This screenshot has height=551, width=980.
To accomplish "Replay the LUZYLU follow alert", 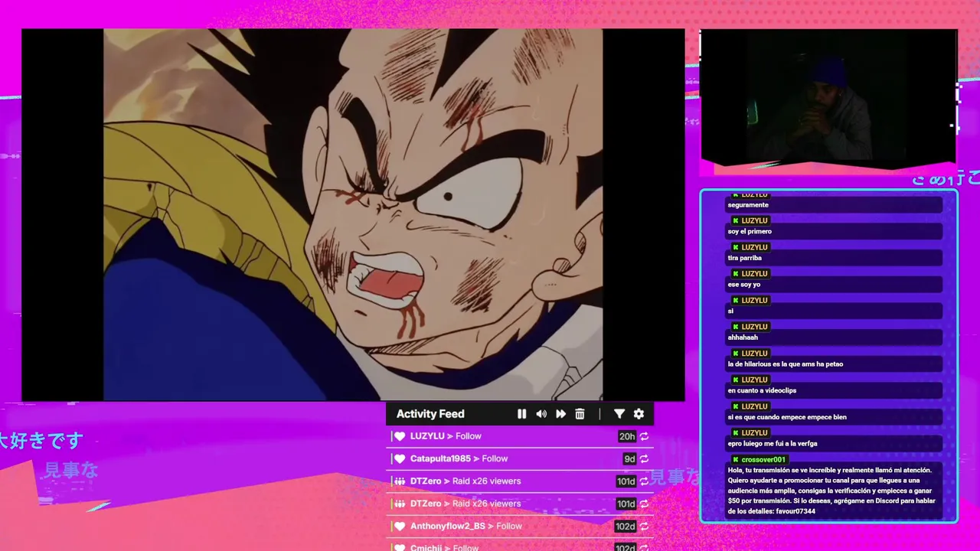I will coord(645,436).
